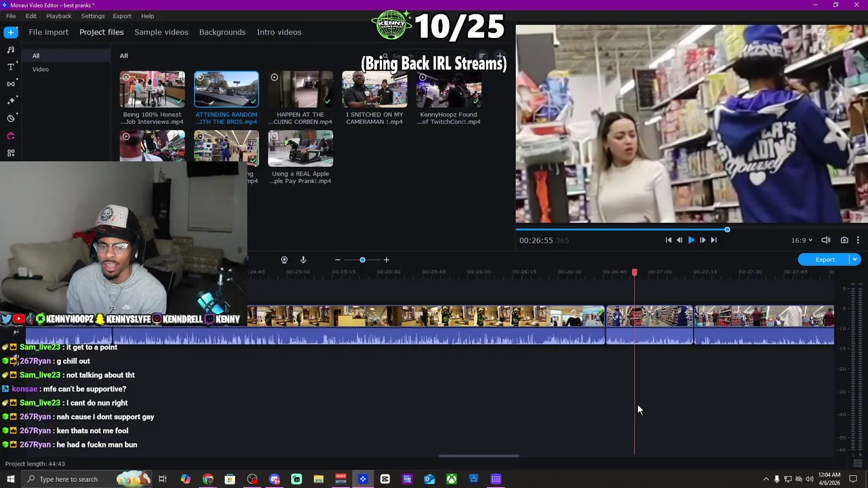Open the Stickers tab in left sidebar
The width and height of the screenshot is (868, 488).
[11, 119]
